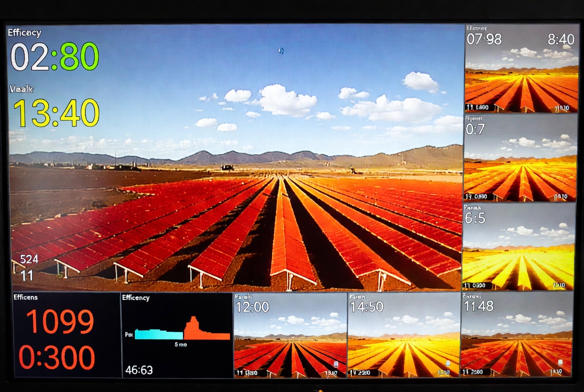Click the 46:63 value in Efficency panel
Screen dimensions: 584x392
point(139,370)
